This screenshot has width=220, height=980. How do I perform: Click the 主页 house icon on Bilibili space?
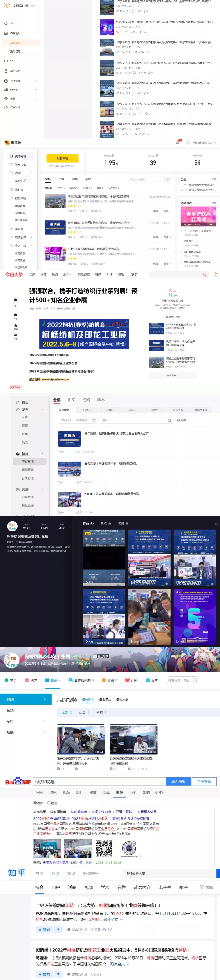tap(6, 680)
